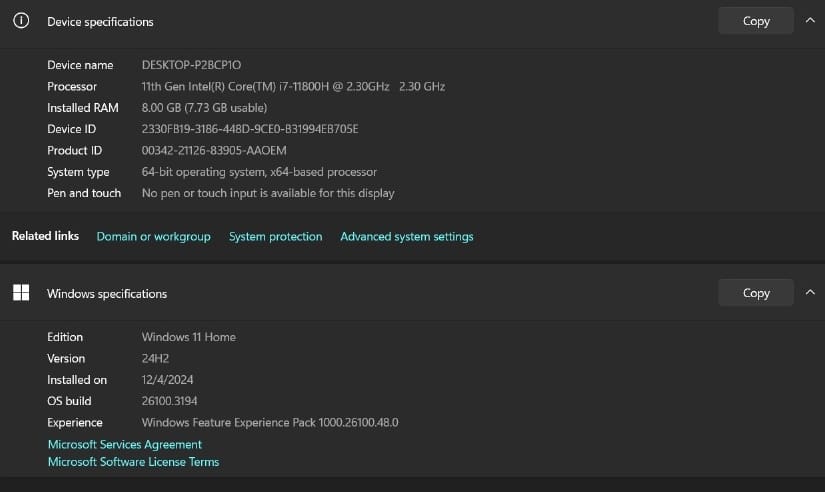Open Domain or workgroup link
Image resolution: width=825 pixels, height=492 pixels.
click(x=154, y=237)
